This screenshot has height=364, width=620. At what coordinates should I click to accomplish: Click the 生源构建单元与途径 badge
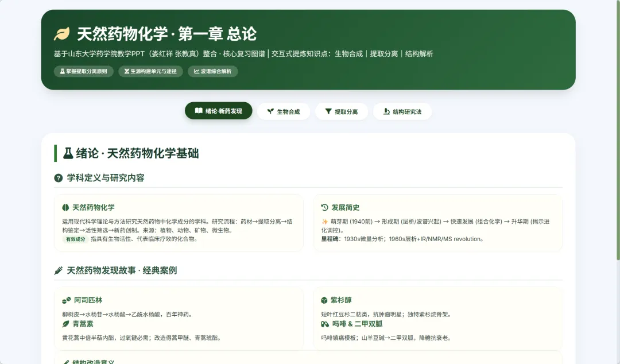point(150,71)
